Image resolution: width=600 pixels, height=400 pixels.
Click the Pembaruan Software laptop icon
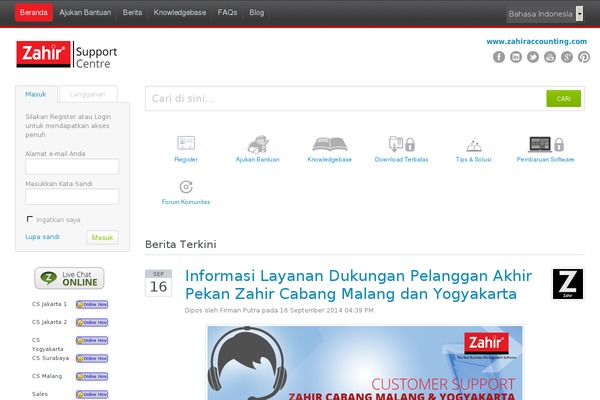click(546, 144)
